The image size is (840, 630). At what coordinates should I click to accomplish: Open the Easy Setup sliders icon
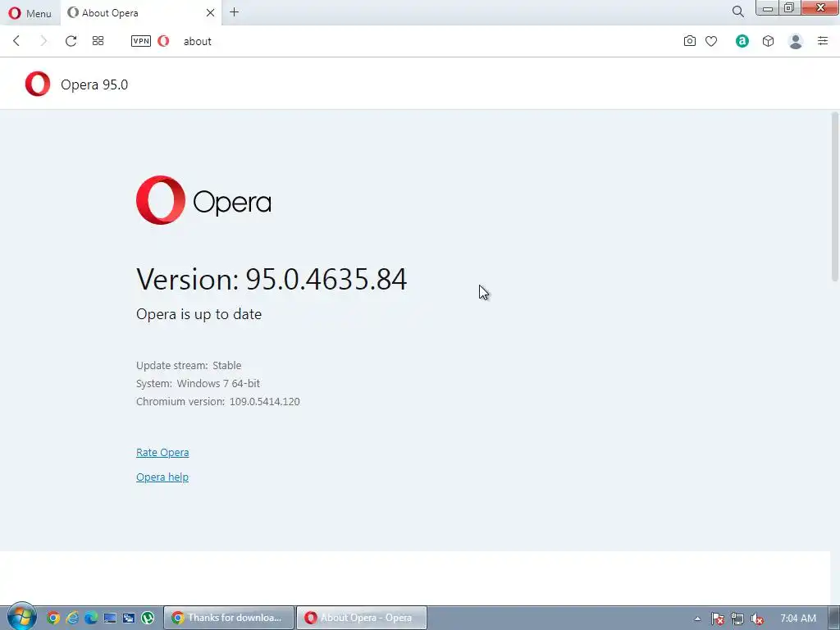click(x=823, y=41)
